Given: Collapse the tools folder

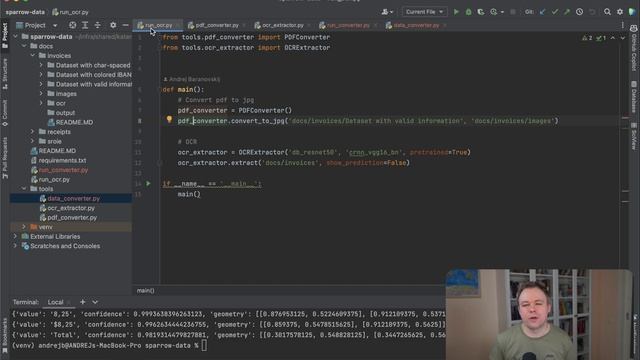Looking at the screenshot, I should 24,189.
